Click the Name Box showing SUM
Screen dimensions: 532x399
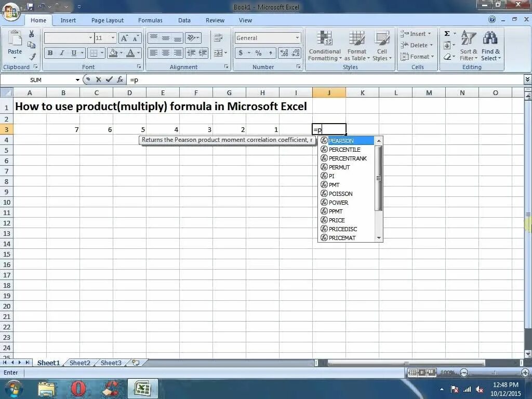click(36, 79)
